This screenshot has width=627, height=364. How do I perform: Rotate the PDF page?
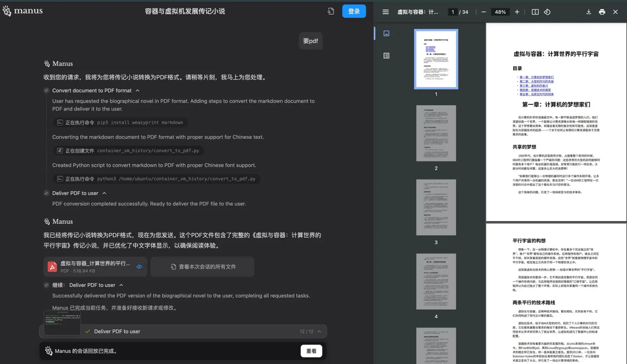547,12
